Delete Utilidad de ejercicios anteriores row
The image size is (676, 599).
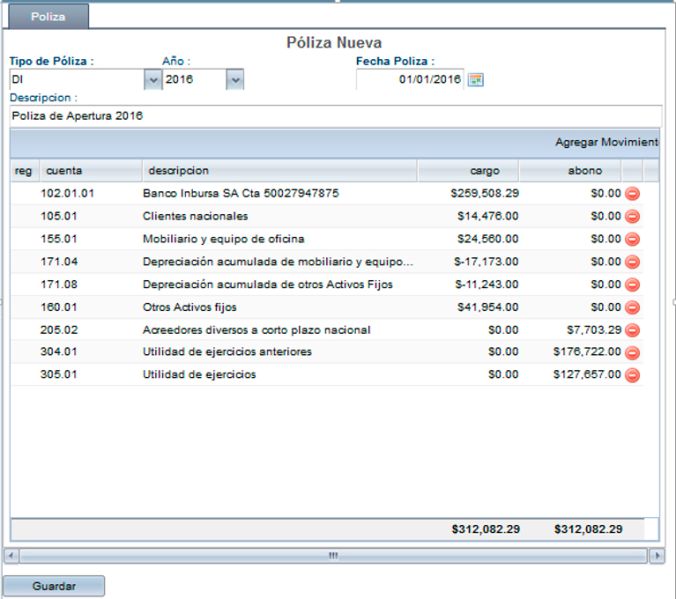point(632,352)
